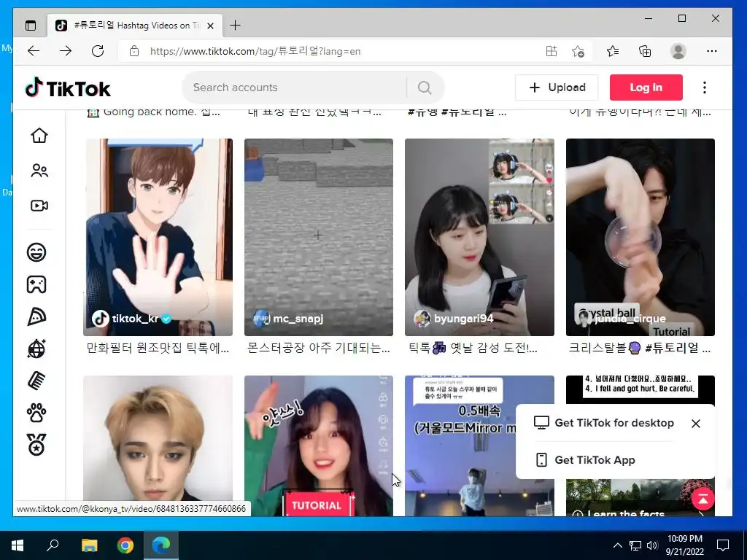
Task: Select the Animals paw print icon
Action: pos(36,413)
